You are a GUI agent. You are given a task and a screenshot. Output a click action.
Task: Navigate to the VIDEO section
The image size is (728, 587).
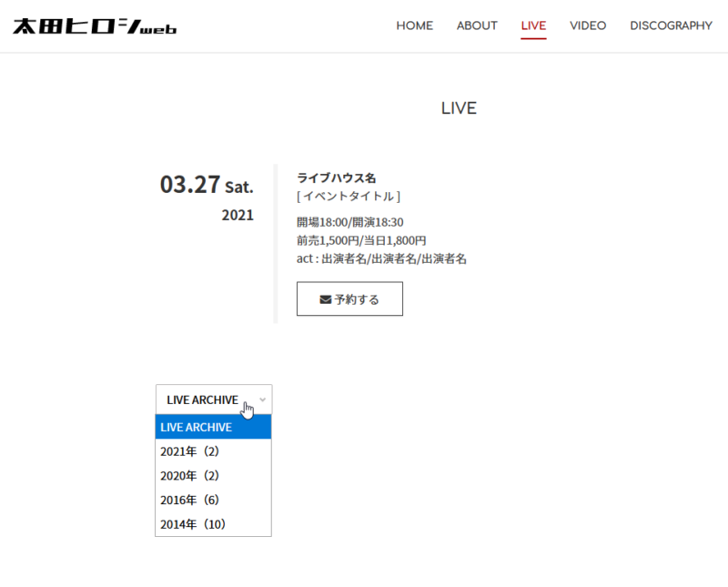588,26
